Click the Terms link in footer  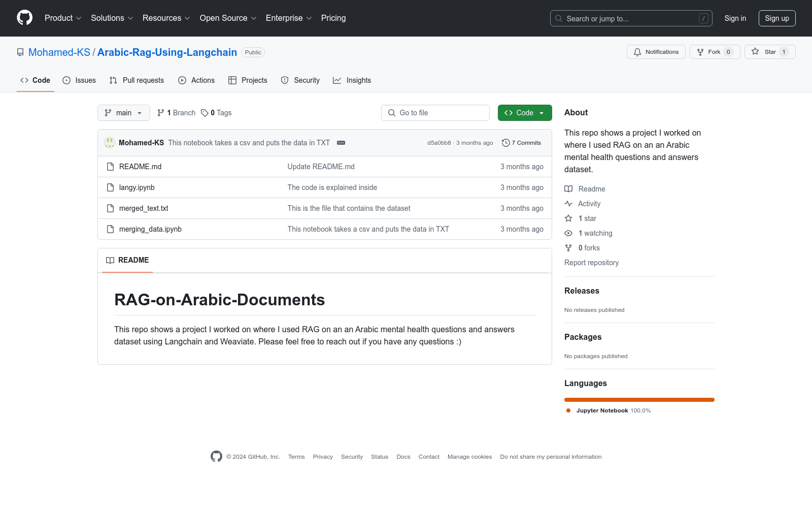point(296,457)
